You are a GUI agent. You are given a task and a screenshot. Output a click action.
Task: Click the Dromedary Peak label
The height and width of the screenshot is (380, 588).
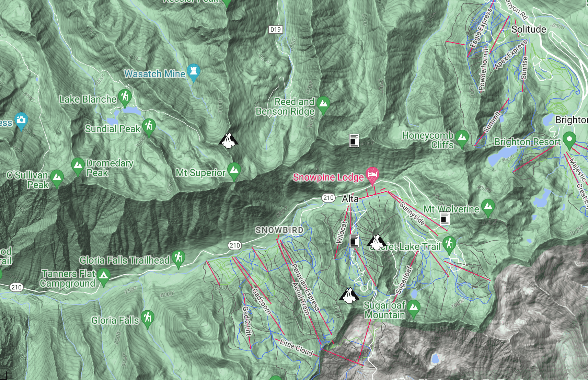pyautogui.click(x=109, y=168)
